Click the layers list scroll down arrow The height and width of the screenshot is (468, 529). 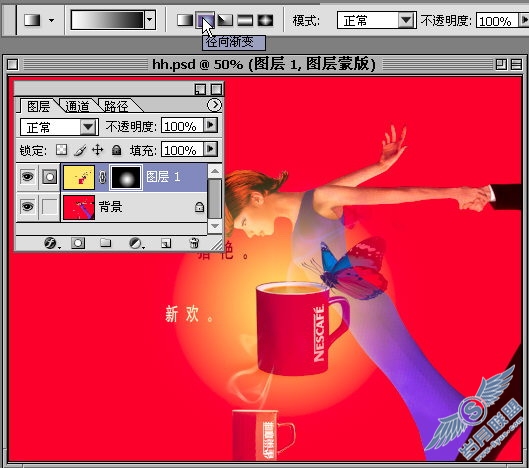215,225
